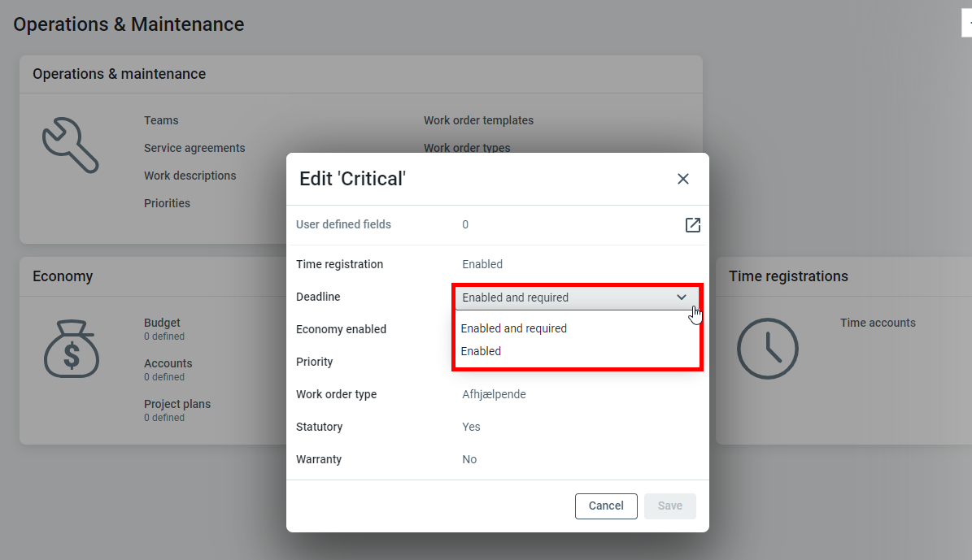
Task: Open the Teams link
Action: click(161, 120)
